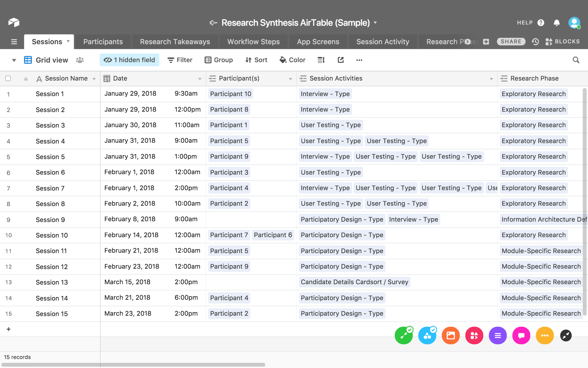Open the Sessions tab dropdown arrow
Viewport: 588px width, 368px height.
[x=68, y=41]
